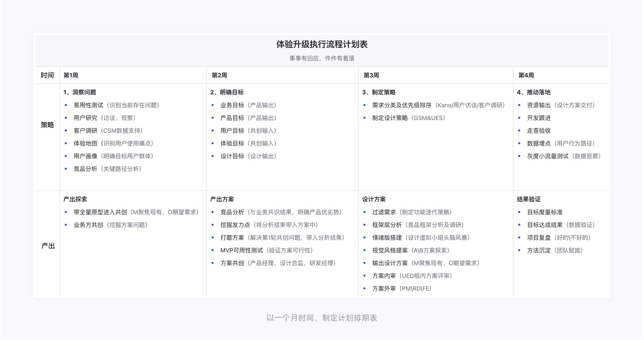Click the subtitle 事事有回应，件件有着落
644x340 pixels.
322,58
